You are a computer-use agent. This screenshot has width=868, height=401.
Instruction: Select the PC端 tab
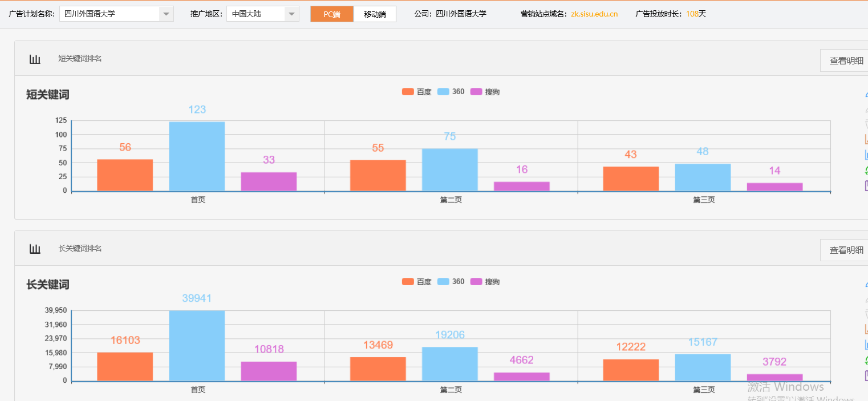tap(332, 14)
